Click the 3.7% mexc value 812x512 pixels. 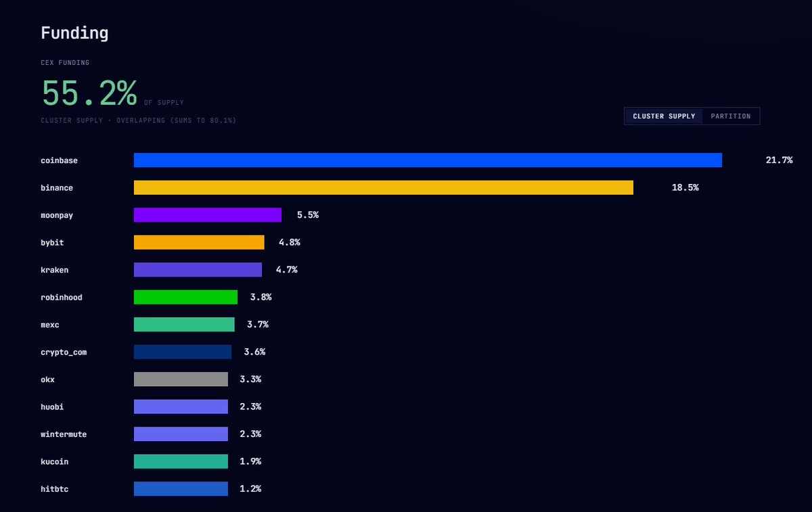(x=258, y=325)
